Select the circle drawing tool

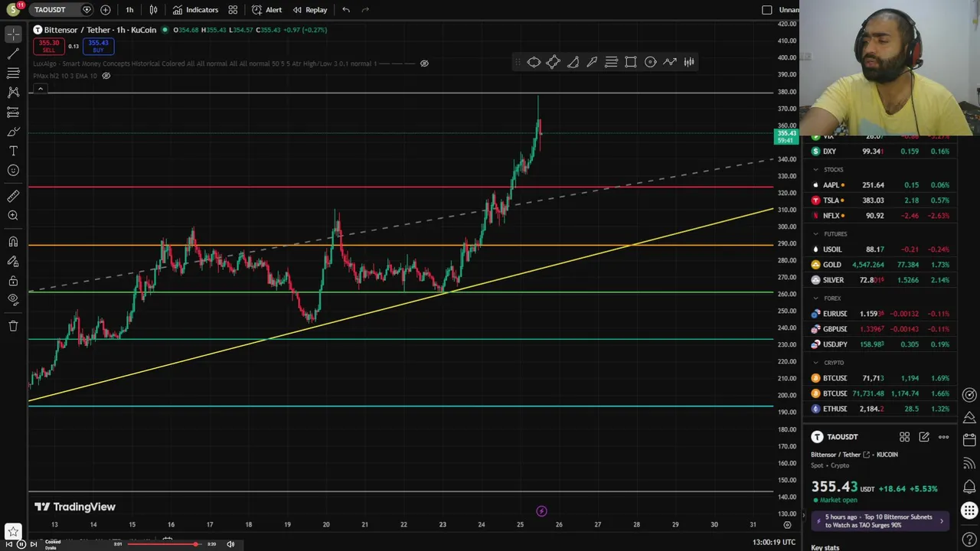coord(650,62)
